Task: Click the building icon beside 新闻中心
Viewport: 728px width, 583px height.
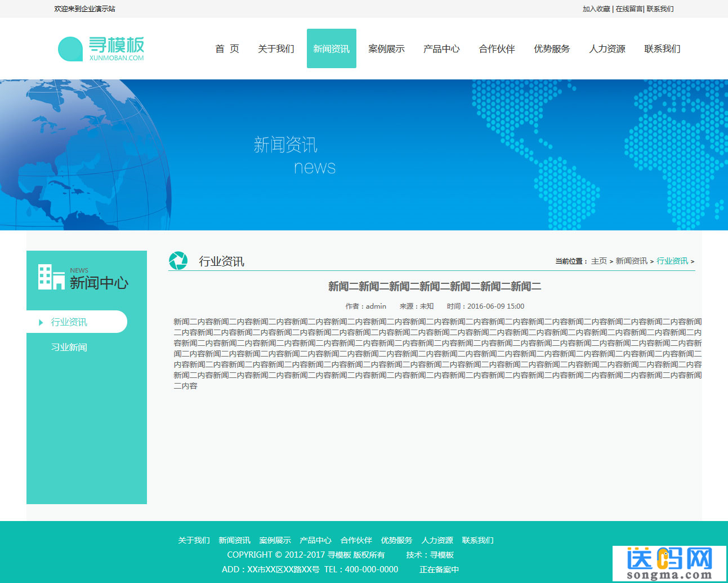Action: 51,277
